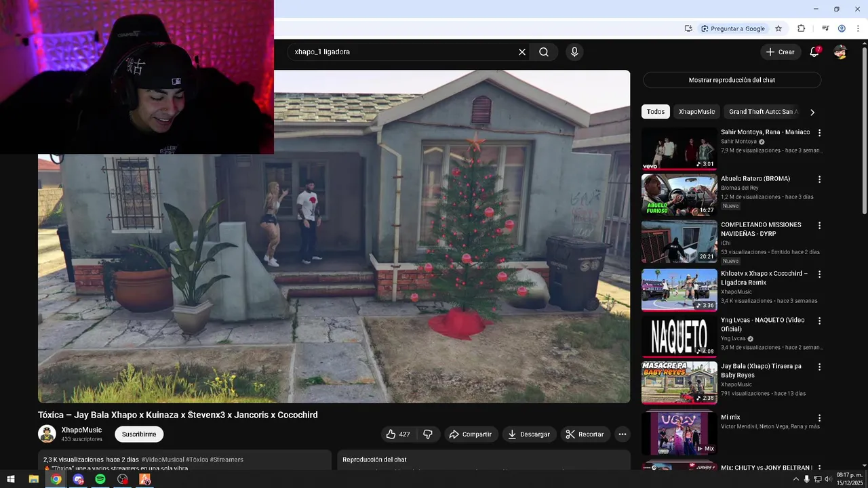Viewport: 868px width, 488px height.
Task: Clear the YouTube search box text
Action: click(x=522, y=52)
